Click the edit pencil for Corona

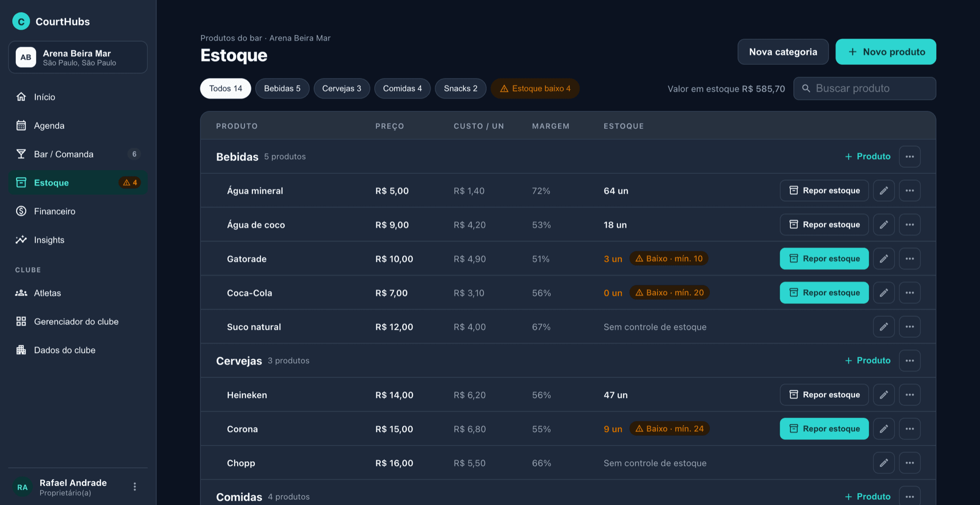(883, 429)
